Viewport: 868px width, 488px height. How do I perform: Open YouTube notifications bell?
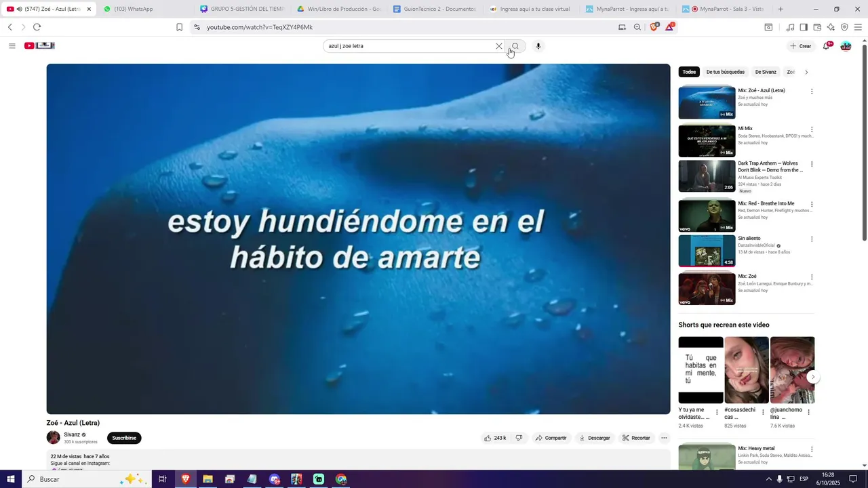[827, 46]
